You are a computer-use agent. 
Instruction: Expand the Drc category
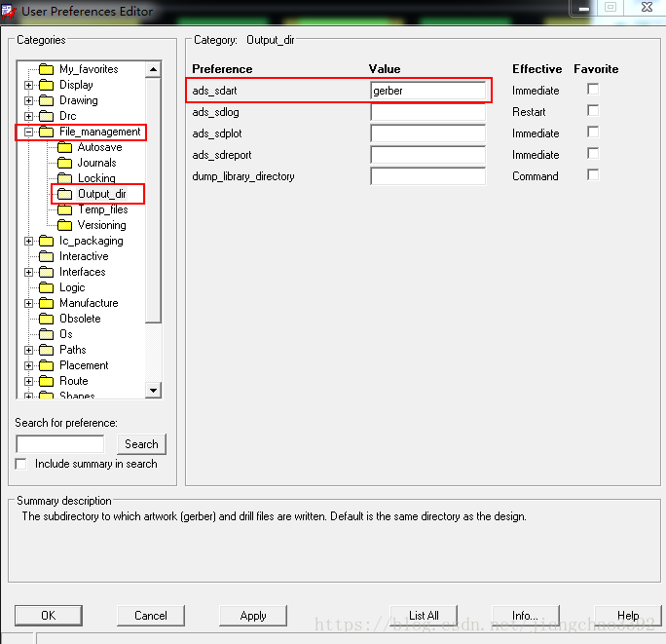coord(28,116)
